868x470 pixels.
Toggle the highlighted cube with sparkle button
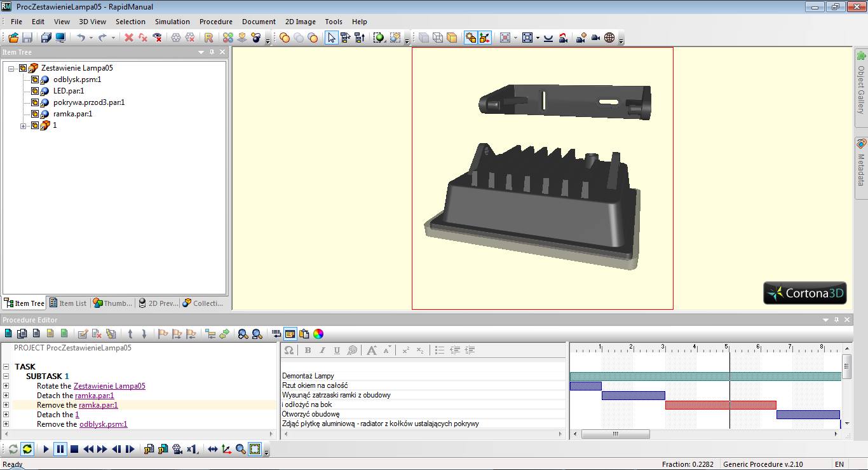pos(471,38)
